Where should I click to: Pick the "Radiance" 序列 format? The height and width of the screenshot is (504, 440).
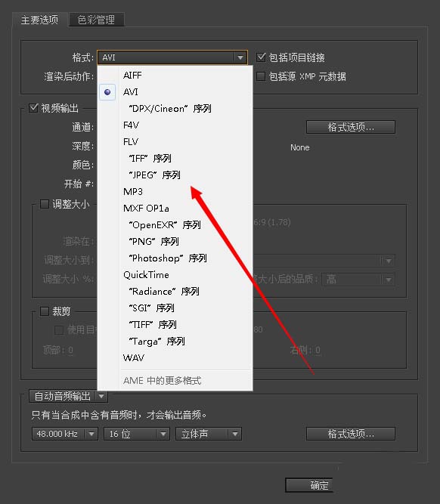175,292
